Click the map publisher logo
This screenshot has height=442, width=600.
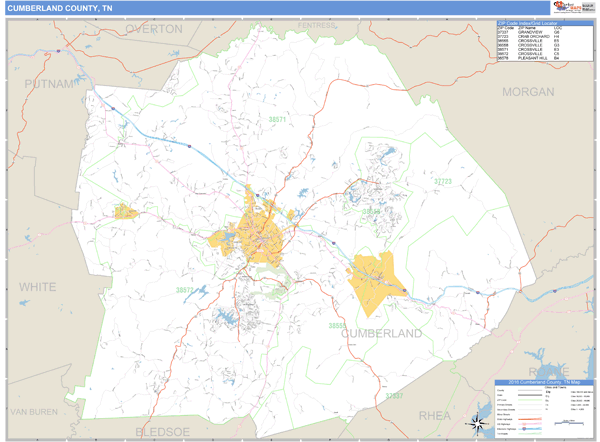point(574,7)
